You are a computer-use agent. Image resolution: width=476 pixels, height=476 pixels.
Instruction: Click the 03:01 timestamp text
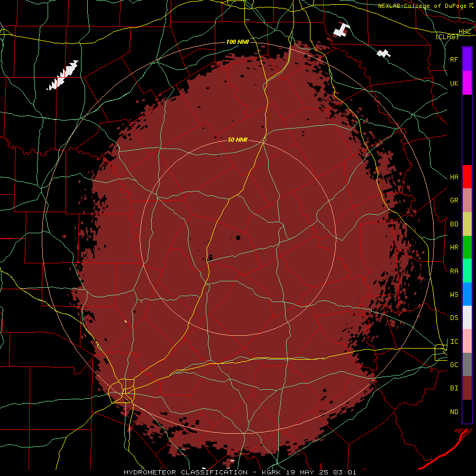point(344,472)
